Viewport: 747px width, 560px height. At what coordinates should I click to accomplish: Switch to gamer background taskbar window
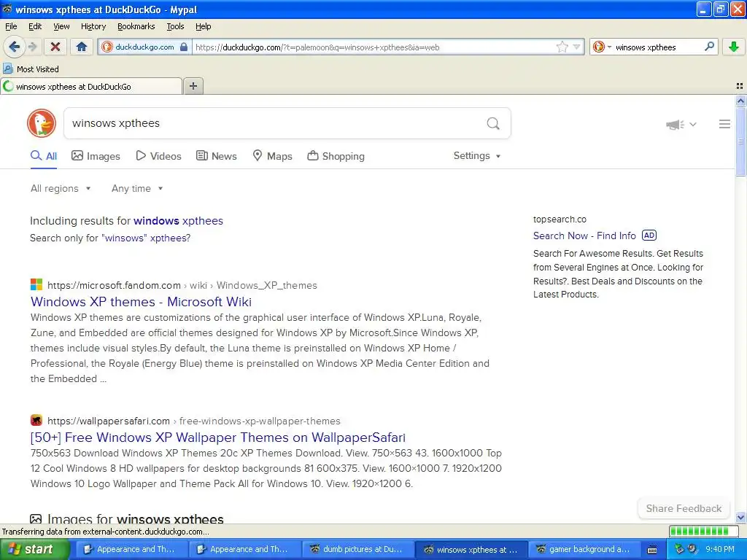[x=584, y=550]
